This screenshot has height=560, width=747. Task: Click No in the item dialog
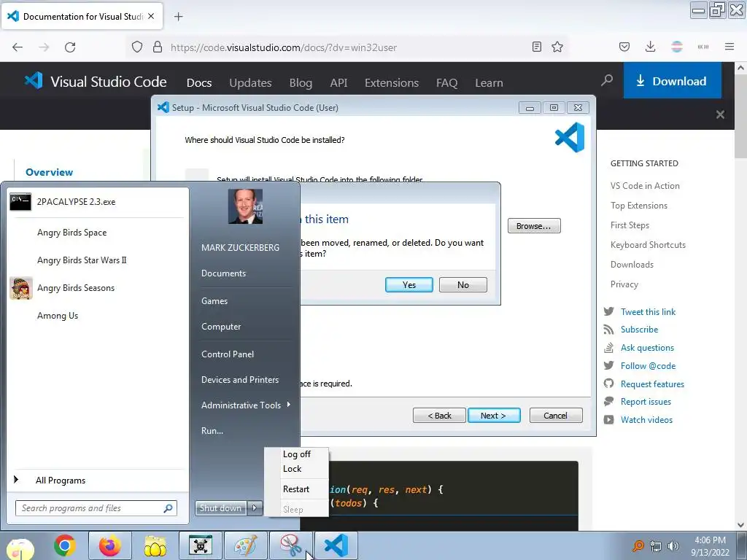click(x=463, y=285)
